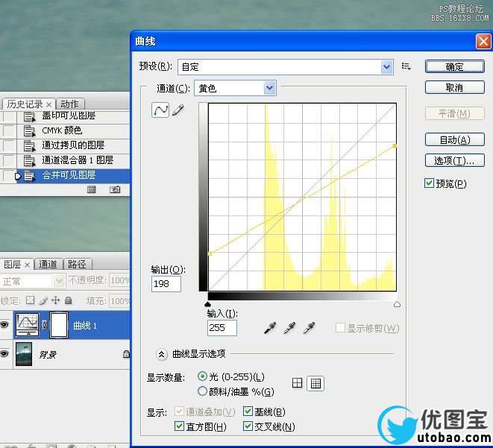Click the 自动 auto button
Screen dimensions: 493x448
click(454, 139)
